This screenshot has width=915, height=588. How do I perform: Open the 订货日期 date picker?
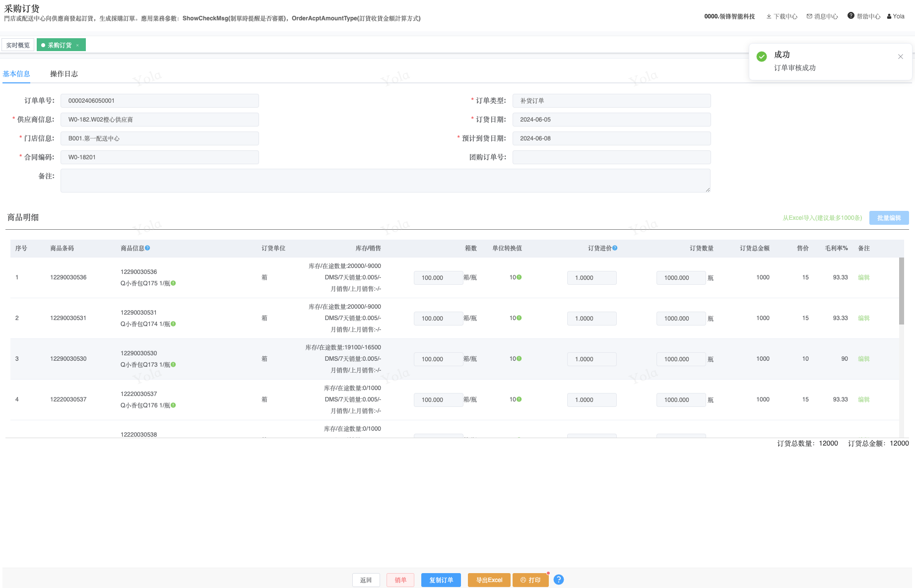tap(611, 120)
